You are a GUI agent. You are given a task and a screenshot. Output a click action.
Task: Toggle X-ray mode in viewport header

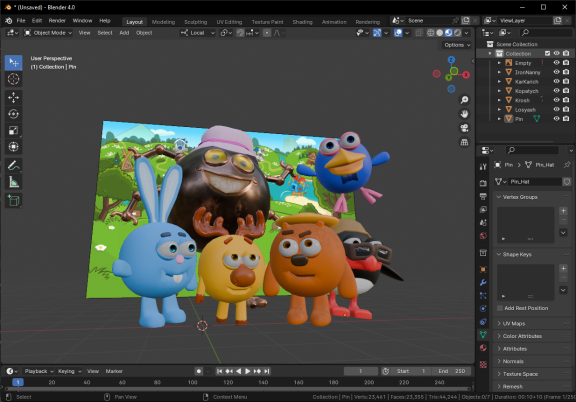coord(419,33)
